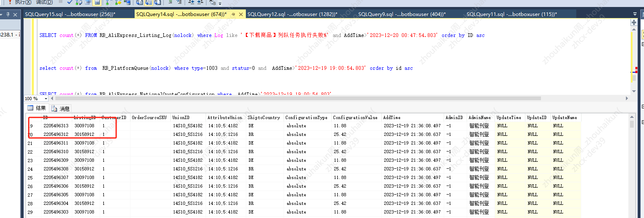Viewport: 644px width, 218px height.
Task: Click RB_PlatformQueue table name in editor
Action: [x=125, y=68]
